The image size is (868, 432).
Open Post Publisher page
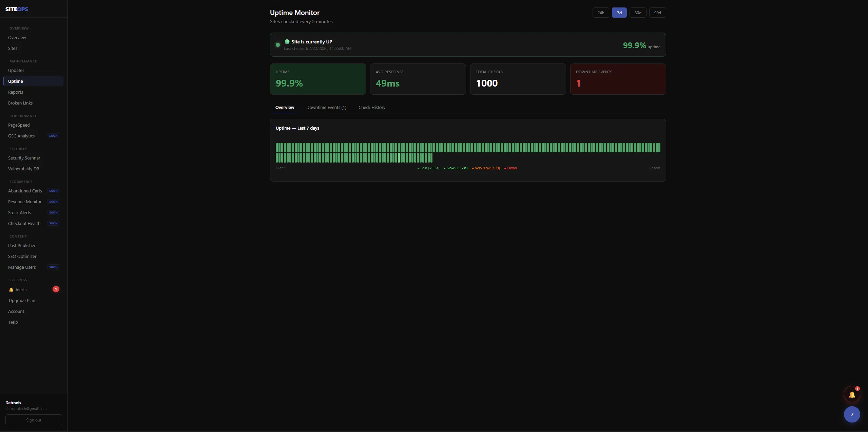coord(33,245)
